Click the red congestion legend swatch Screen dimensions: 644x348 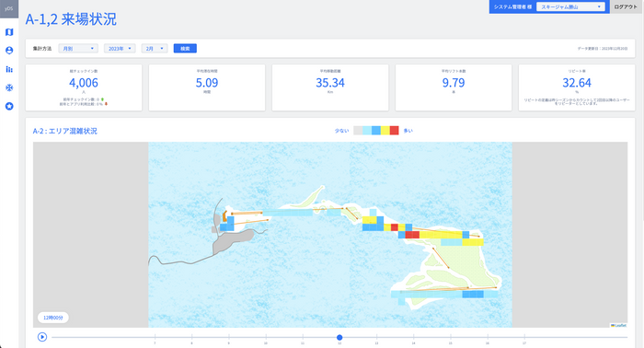pos(394,131)
